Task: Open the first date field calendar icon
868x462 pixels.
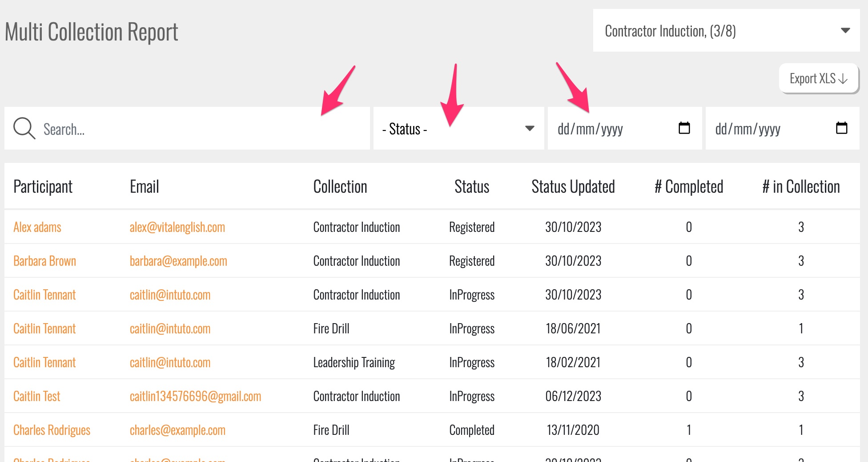Action: click(684, 128)
